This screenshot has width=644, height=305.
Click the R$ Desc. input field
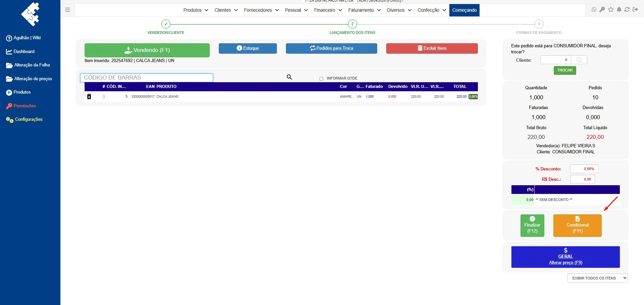coord(583,179)
